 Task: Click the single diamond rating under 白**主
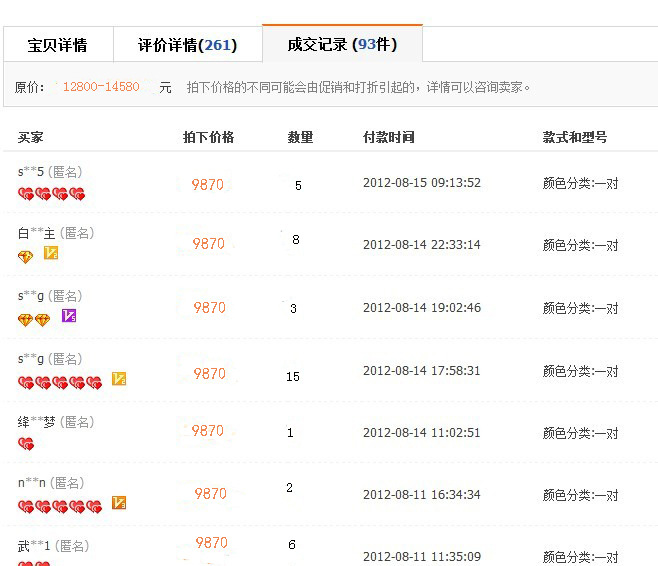[x=26, y=256]
